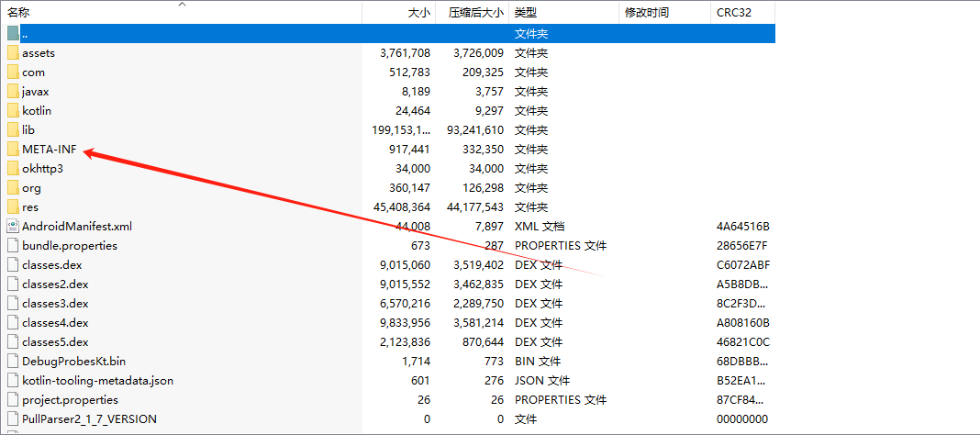Click the 修改时间 column header
This screenshot has width=980, height=435.
(x=646, y=13)
